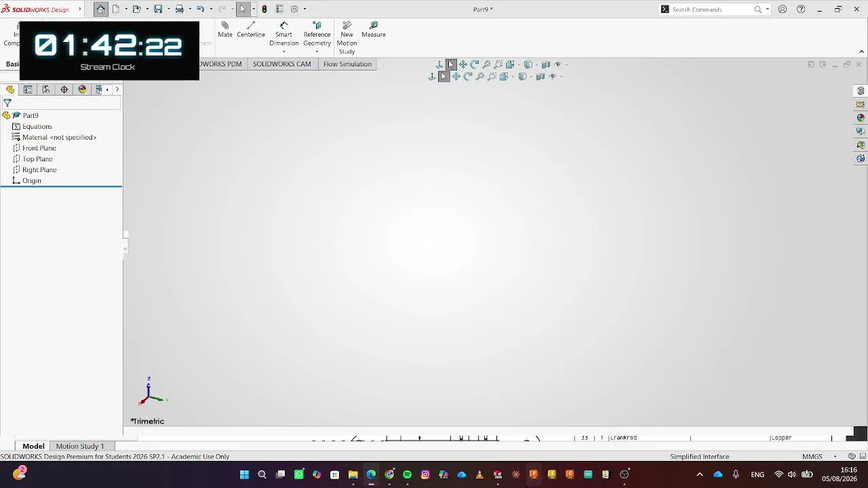
Task: Open Design Library task pane tab
Action: [x=861, y=104]
